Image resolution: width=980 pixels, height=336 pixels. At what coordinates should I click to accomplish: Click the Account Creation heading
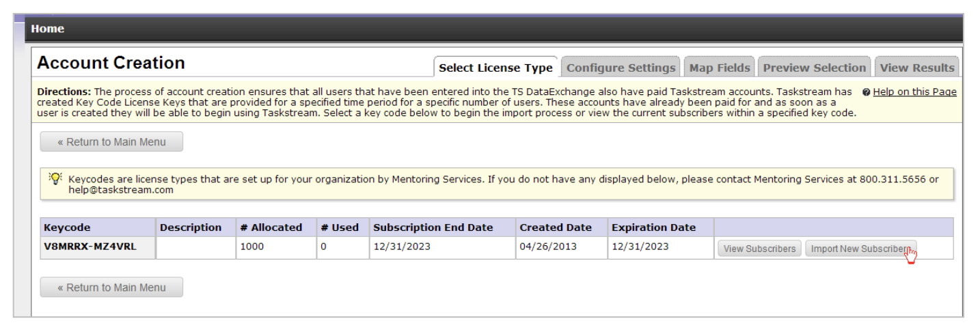pyautogui.click(x=111, y=64)
